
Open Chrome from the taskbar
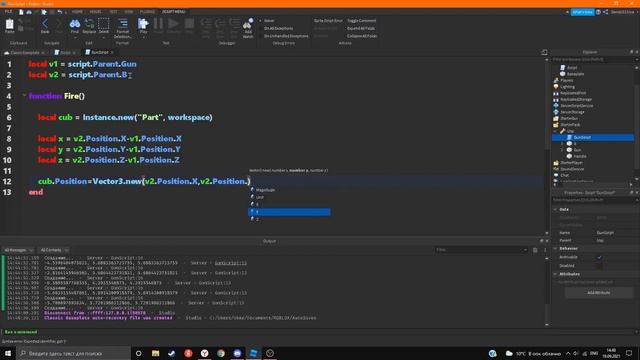[221, 353]
